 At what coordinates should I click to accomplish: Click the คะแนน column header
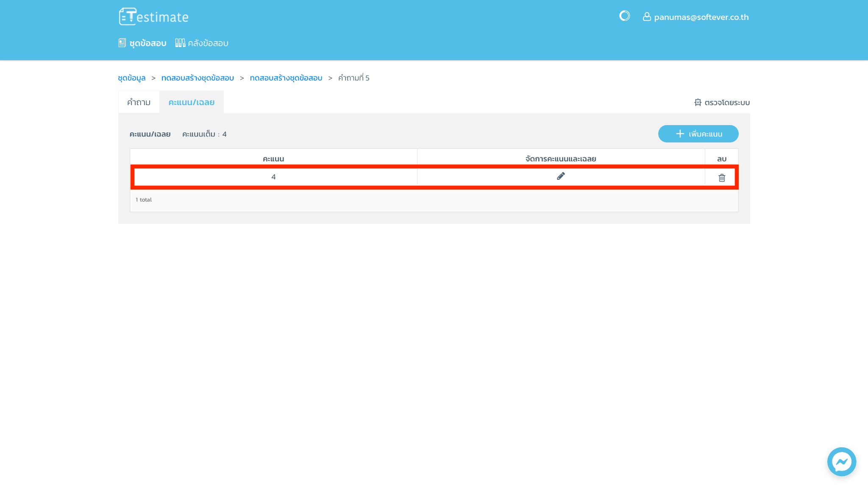(x=273, y=159)
